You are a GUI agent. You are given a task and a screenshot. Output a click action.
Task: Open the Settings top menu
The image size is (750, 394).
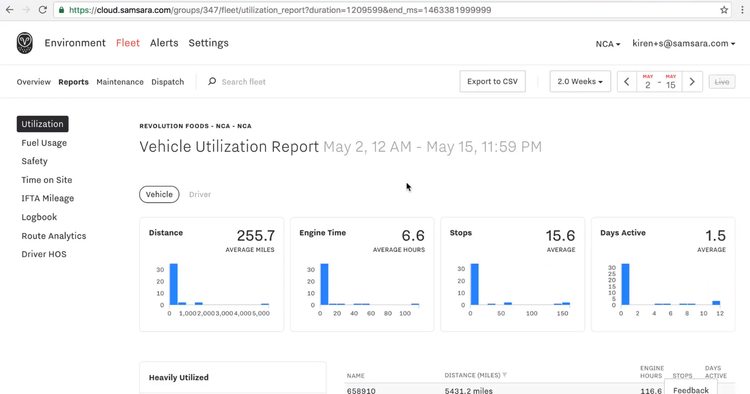(209, 43)
